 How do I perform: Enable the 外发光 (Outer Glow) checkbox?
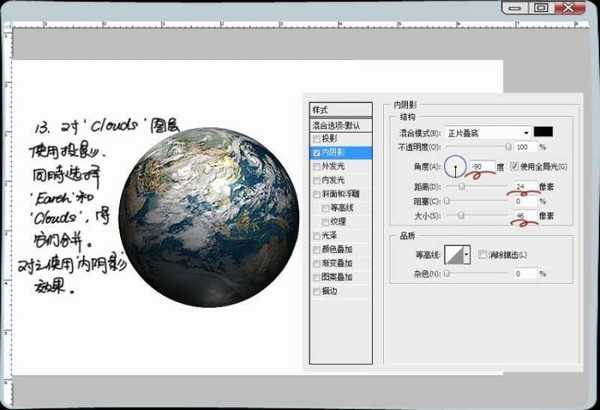pos(316,167)
